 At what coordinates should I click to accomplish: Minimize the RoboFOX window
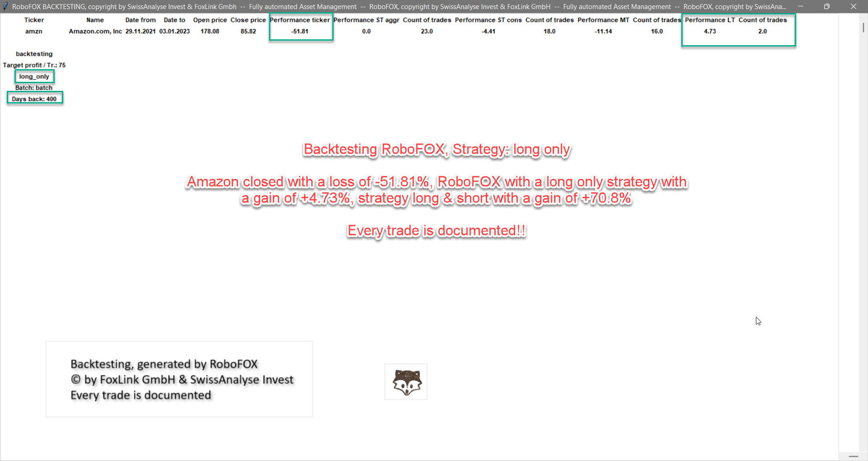click(801, 6)
